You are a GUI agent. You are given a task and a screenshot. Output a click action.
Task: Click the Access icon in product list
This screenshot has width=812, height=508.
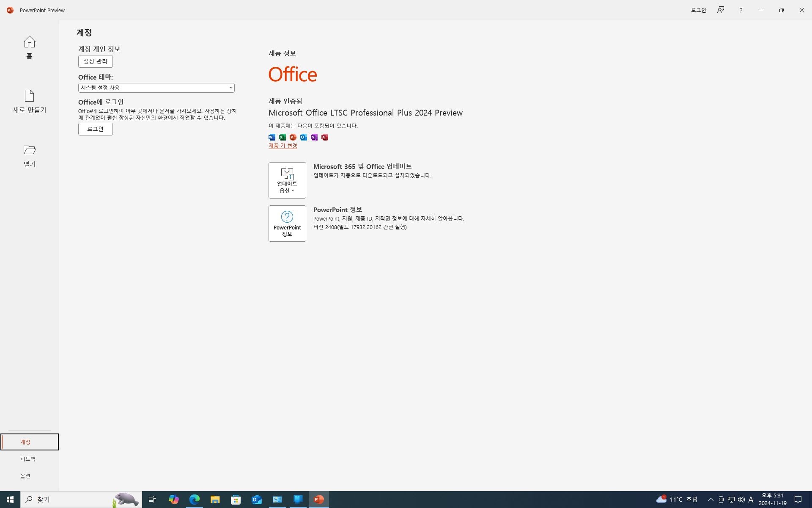pos(325,137)
